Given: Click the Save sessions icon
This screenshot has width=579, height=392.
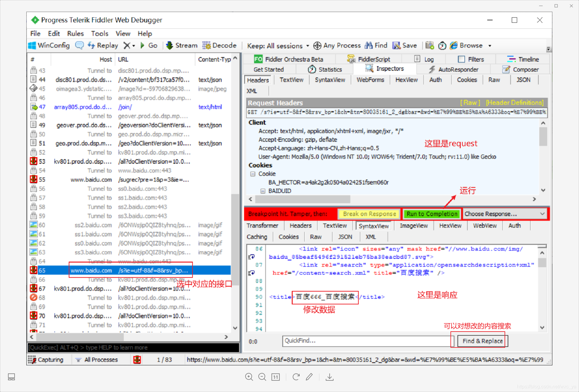Looking at the screenshot, I should point(396,45).
